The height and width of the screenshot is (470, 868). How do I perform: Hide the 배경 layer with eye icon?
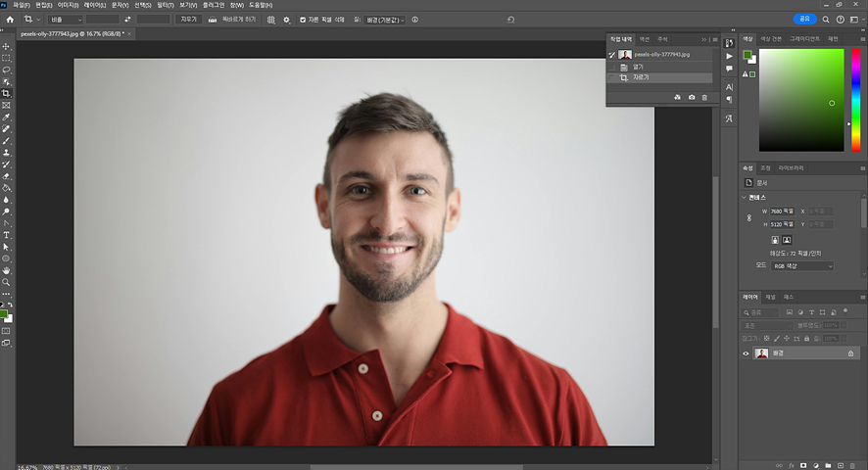746,353
